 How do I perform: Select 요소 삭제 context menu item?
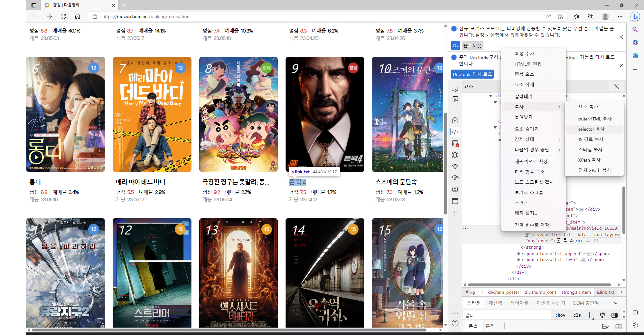(534, 84)
